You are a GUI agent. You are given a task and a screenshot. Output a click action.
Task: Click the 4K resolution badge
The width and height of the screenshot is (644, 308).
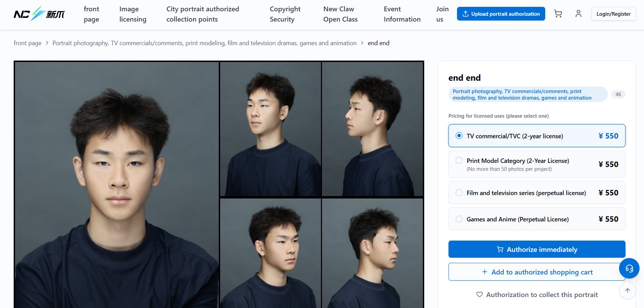point(618,94)
